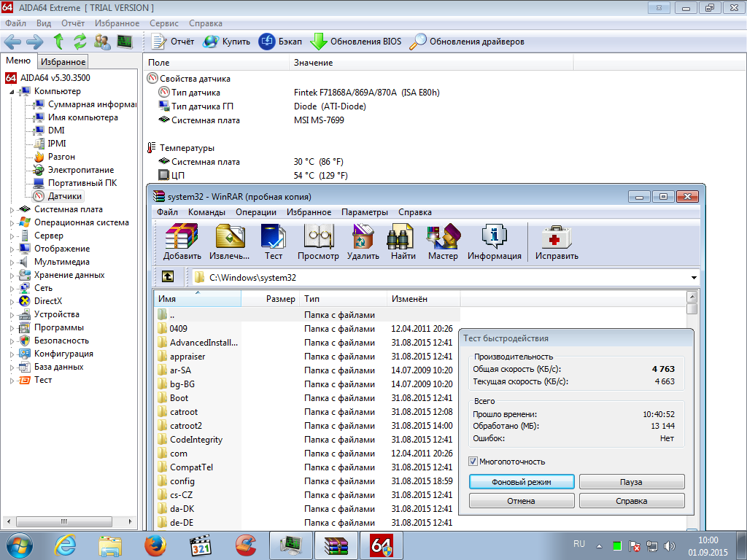Expand the Сервер tree node

pyautogui.click(x=12, y=236)
